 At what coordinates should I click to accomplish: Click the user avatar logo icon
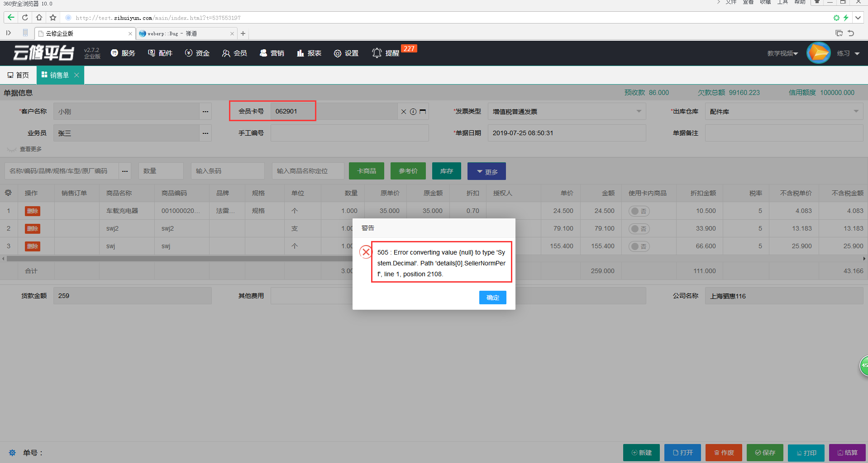pyautogui.click(x=818, y=53)
